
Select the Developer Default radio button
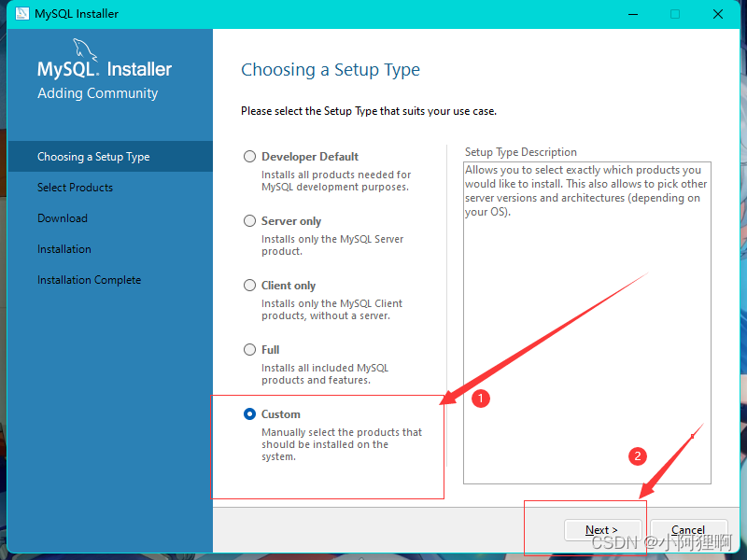click(249, 157)
